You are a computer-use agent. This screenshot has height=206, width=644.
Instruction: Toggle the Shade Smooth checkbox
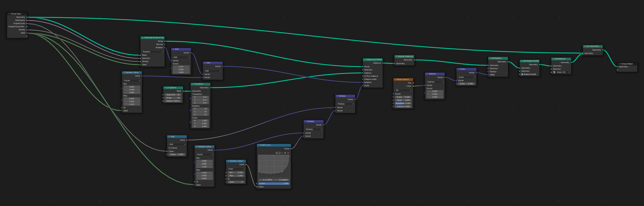(x=522, y=74)
